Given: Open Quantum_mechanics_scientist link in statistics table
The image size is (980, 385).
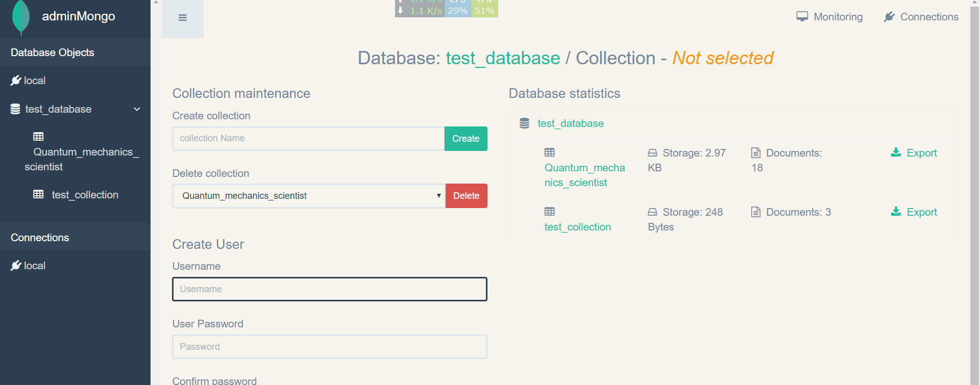Looking at the screenshot, I should pos(584,175).
